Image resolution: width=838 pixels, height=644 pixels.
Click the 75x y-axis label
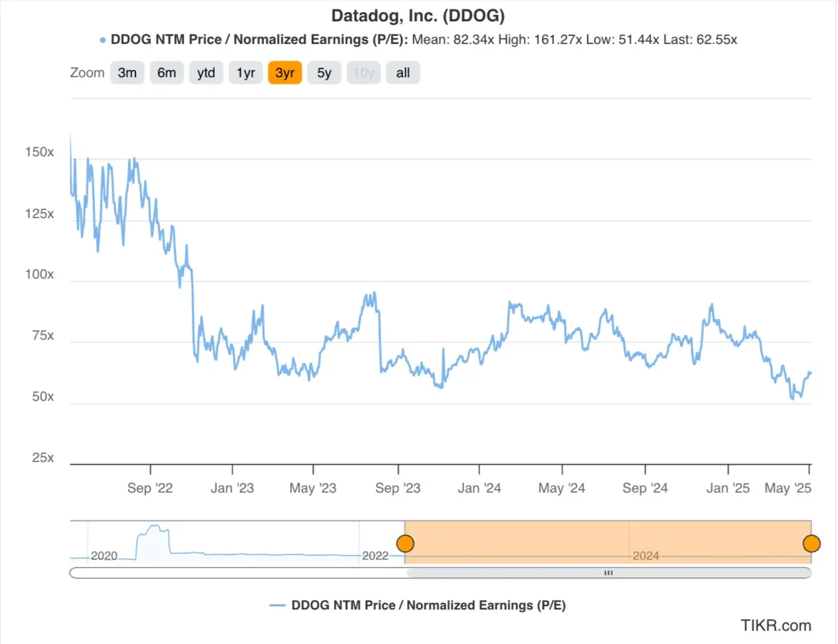43,336
